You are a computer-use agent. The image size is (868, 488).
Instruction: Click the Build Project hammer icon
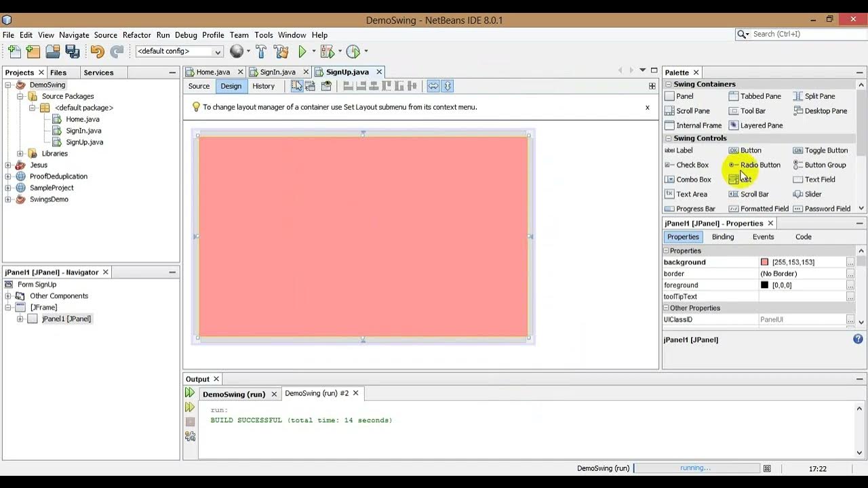click(261, 52)
